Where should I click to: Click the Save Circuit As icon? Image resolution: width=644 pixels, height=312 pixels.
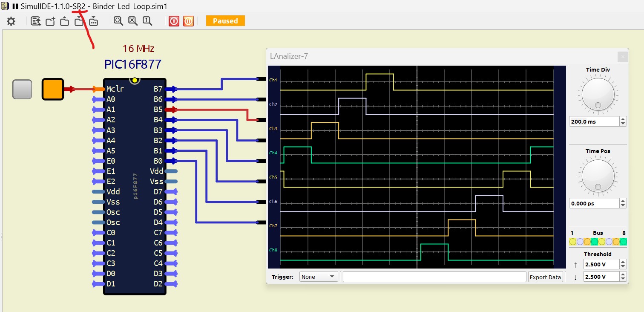[94, 21]
